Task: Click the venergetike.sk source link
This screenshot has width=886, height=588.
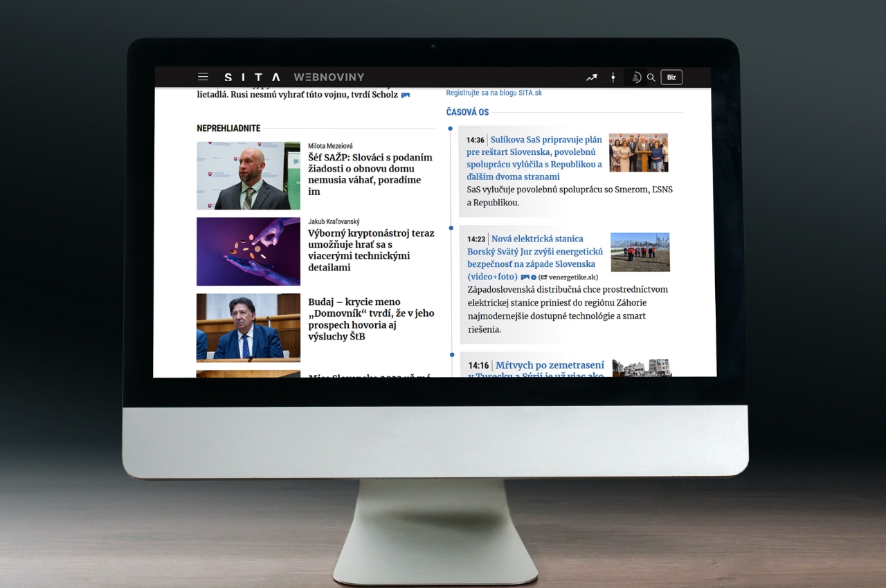Action: point(569,277)
